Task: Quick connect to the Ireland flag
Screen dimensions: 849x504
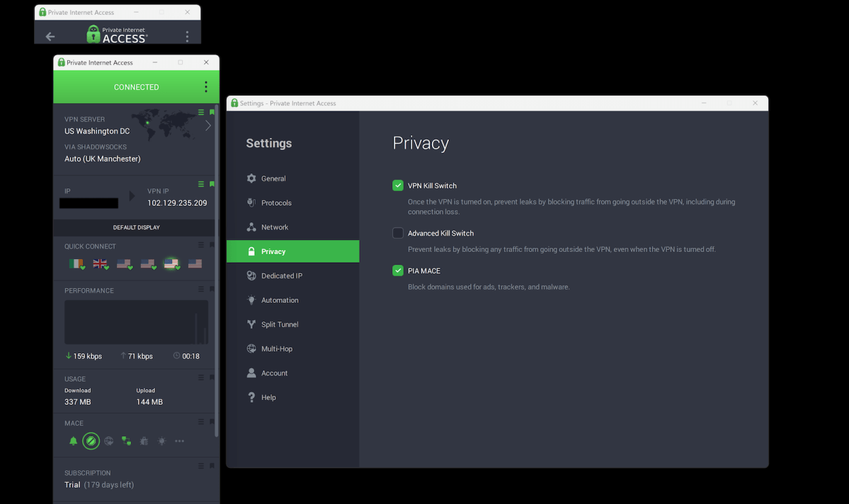Action: 76,263
